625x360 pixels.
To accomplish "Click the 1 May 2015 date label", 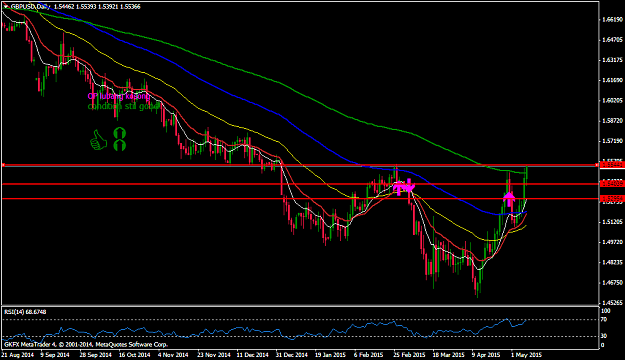I will point(527,354).
